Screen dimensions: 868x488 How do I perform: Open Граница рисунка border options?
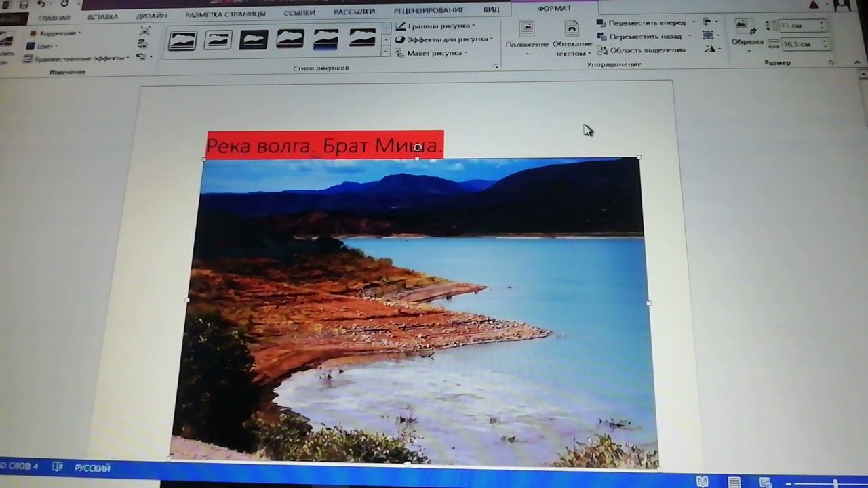tap(435, 26)
